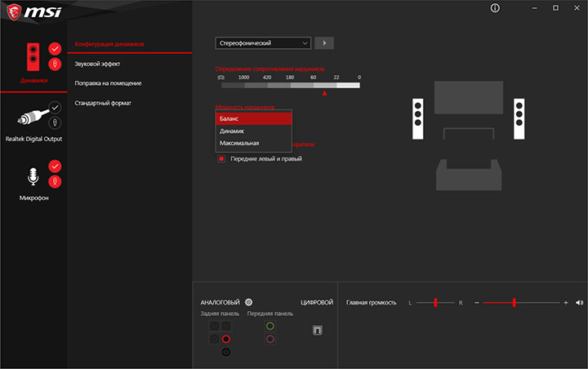Mute sound using the speaker icon
The height and width of the screenshot is (369, 588).
(x=579, y=302)
